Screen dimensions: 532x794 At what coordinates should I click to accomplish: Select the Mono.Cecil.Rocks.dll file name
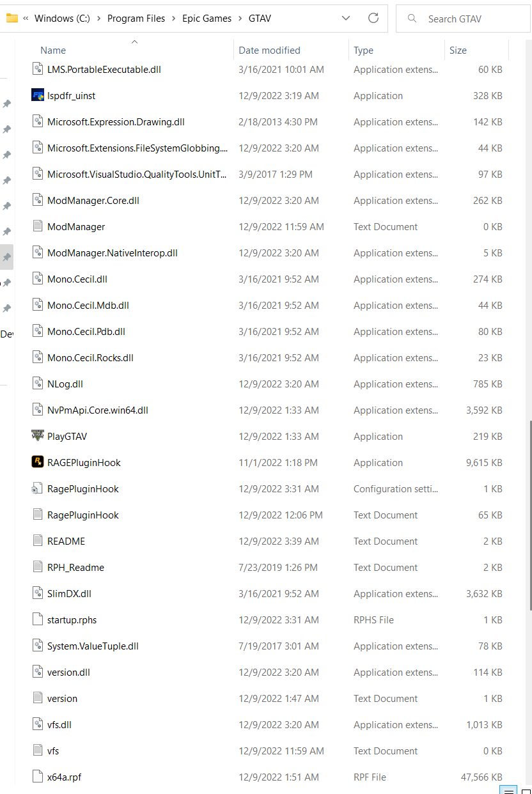click(x=90, y=357)
